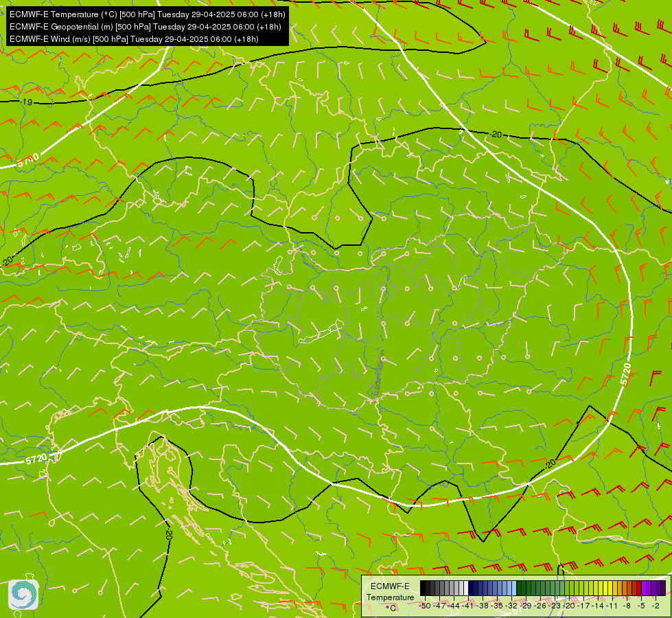Click the -26 legend value

coord(540,606)
